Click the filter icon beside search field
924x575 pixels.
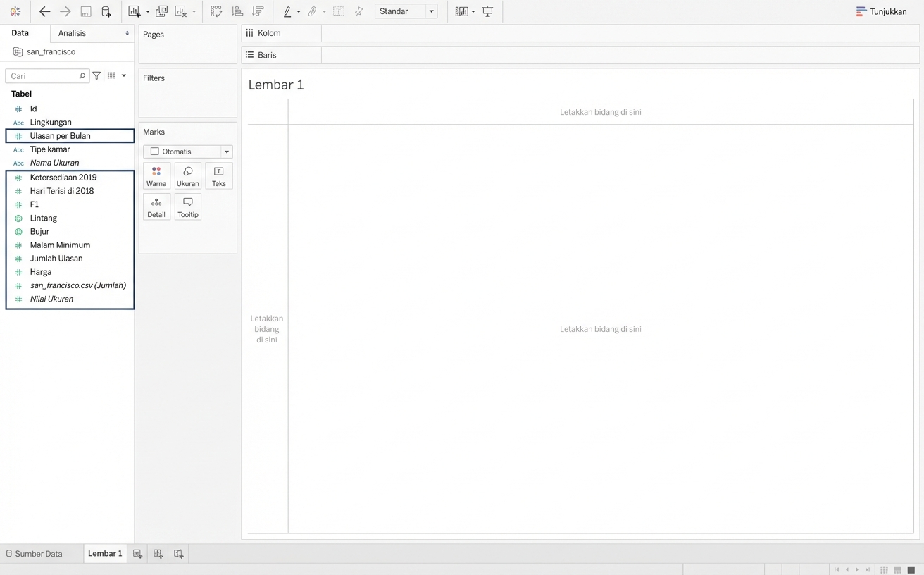(96, 75)
